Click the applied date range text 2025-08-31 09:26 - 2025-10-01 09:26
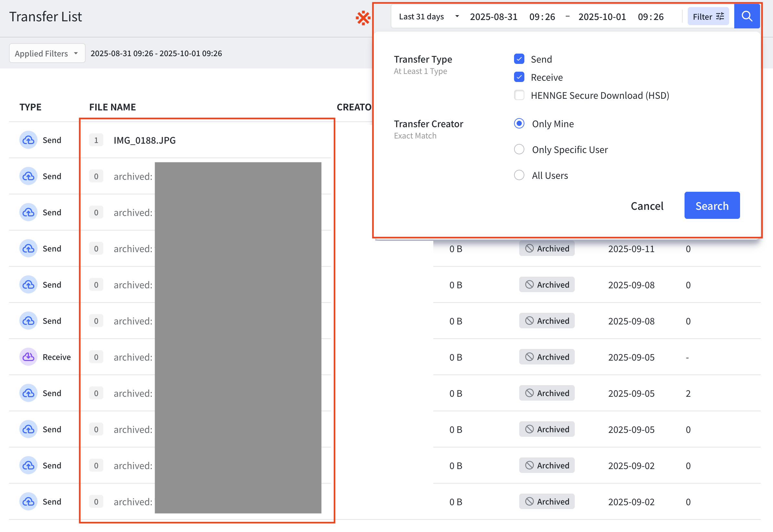773x532 pixels. pyautogui.click(x=156, y=53)
